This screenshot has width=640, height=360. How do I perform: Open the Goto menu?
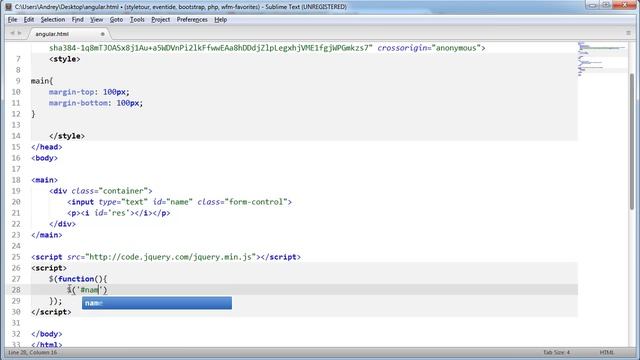click(116, 20)
